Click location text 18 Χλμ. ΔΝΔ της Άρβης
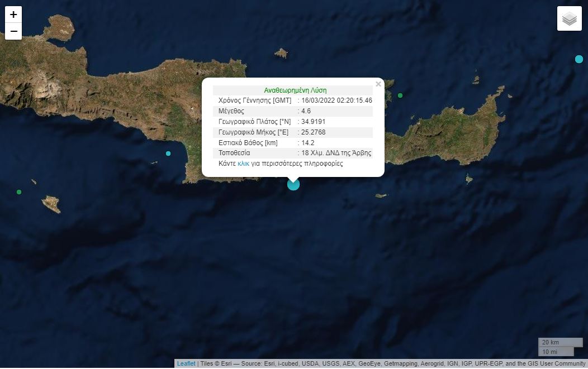This screenshot has width=588, height=369. tap(336, 153)
